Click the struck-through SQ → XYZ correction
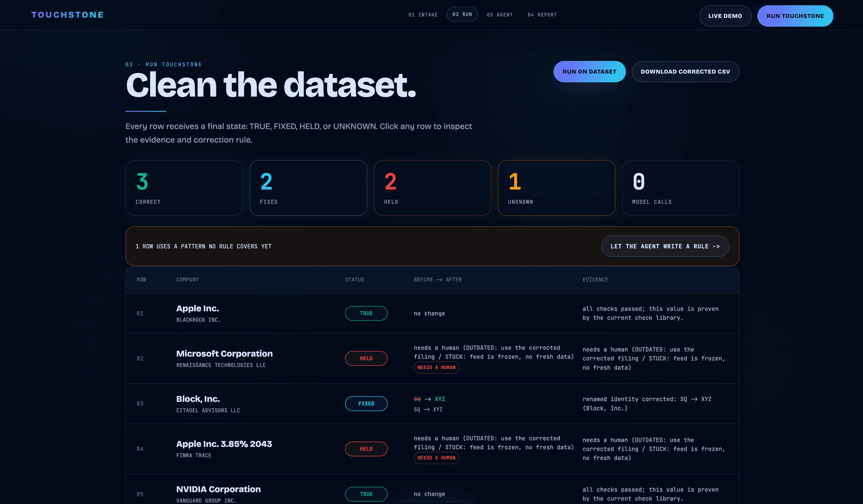The height and width of the screenshot is (504, 863). pyautogui.click(x=430, y=399)
